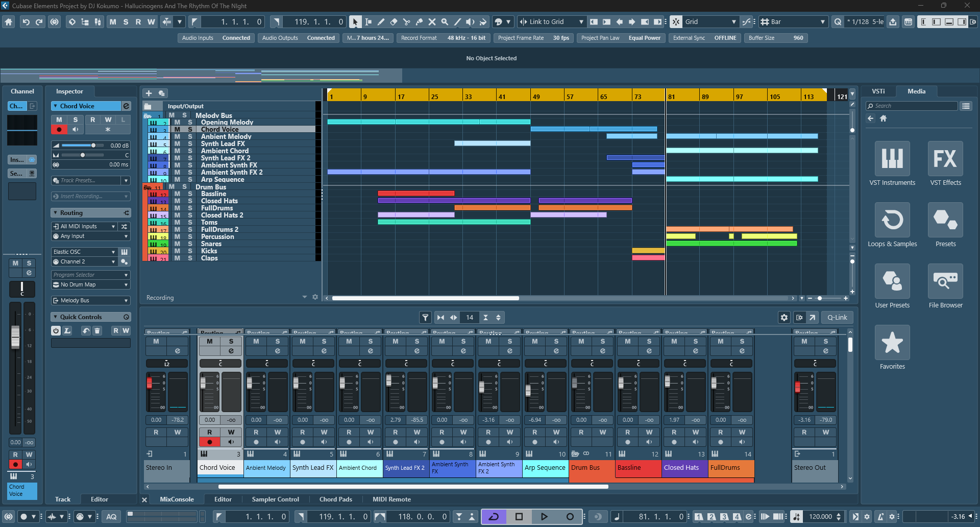980x527 pixels.
Task: Click the Closed Hats channel fader
Action: point(667,382)
